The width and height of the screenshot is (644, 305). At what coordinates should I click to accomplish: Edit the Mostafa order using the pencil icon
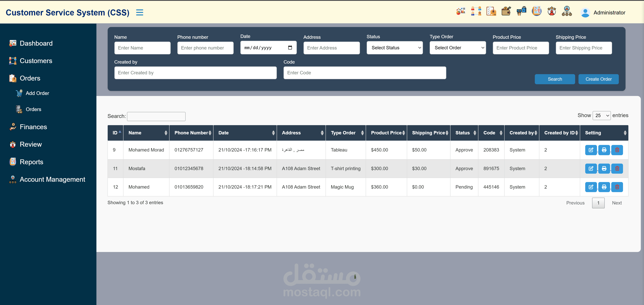[x=591, y=168]
